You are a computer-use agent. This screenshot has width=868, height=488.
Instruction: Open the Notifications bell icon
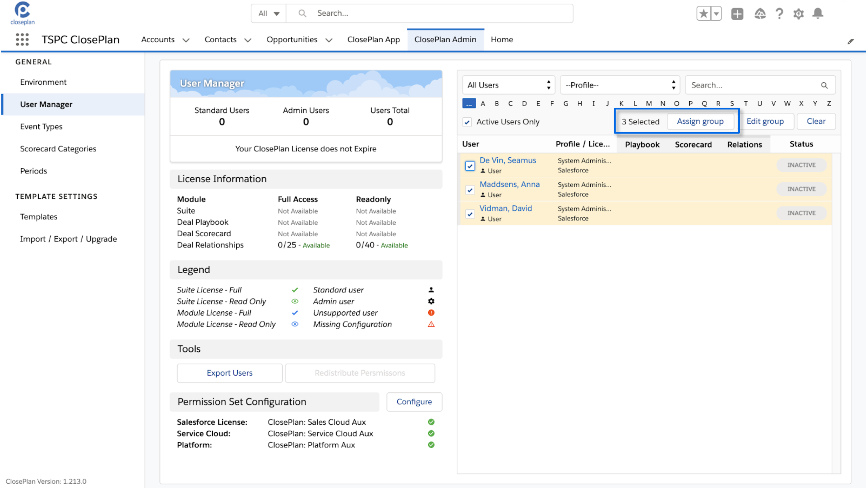(818, 13)
